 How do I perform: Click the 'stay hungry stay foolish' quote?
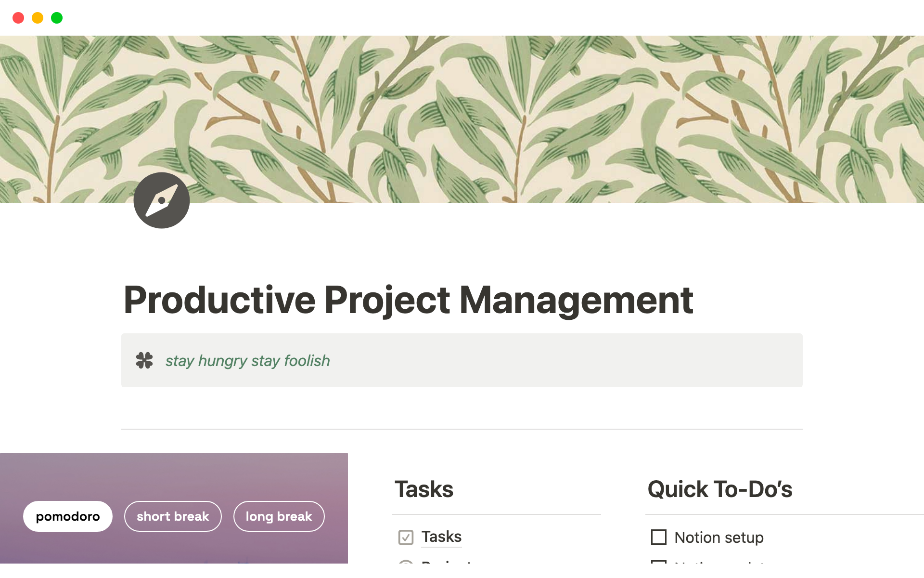[247, 361]
